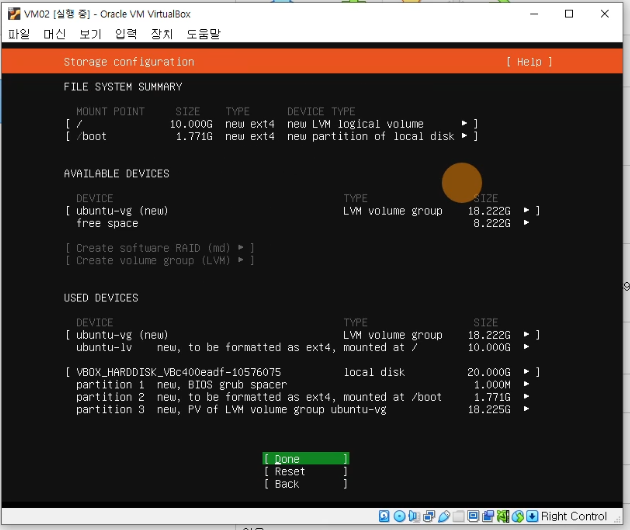Expand ubuntu-vg arrow under AVAILABLE DEVICES
The image size is (630, 530).
pos(526,210)
